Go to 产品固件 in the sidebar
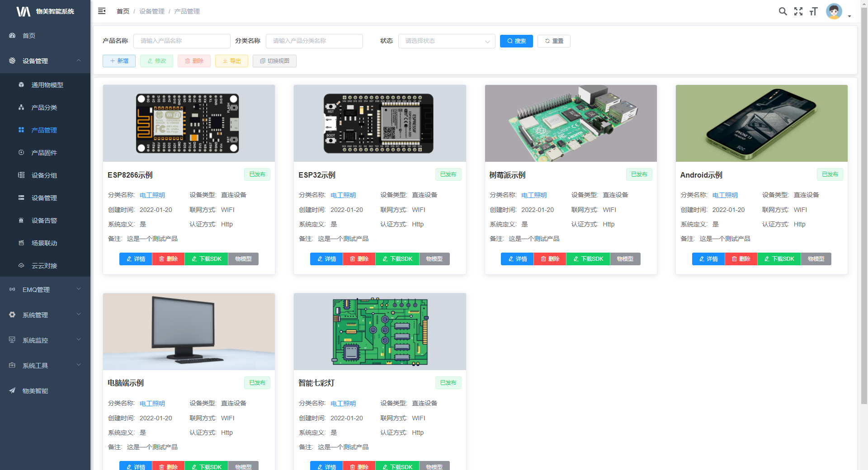Image resolution: width=868 pixels, height=470 pixels. [44, 153]
